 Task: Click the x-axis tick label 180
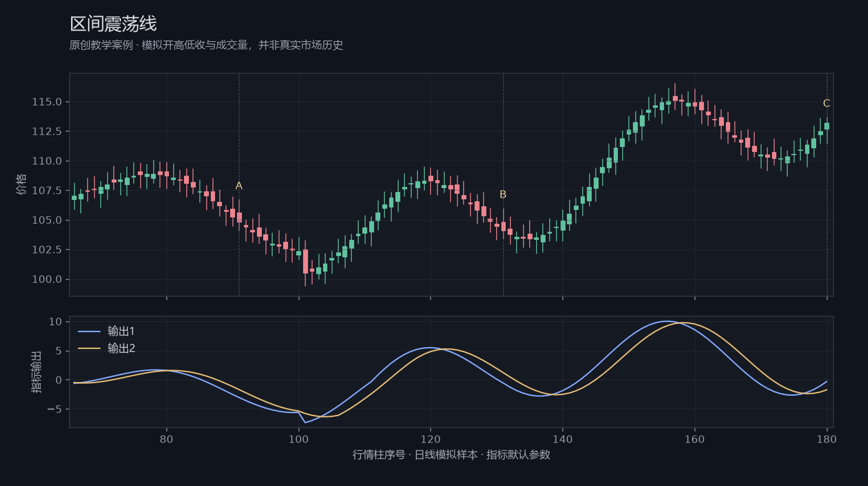point(827,439)
